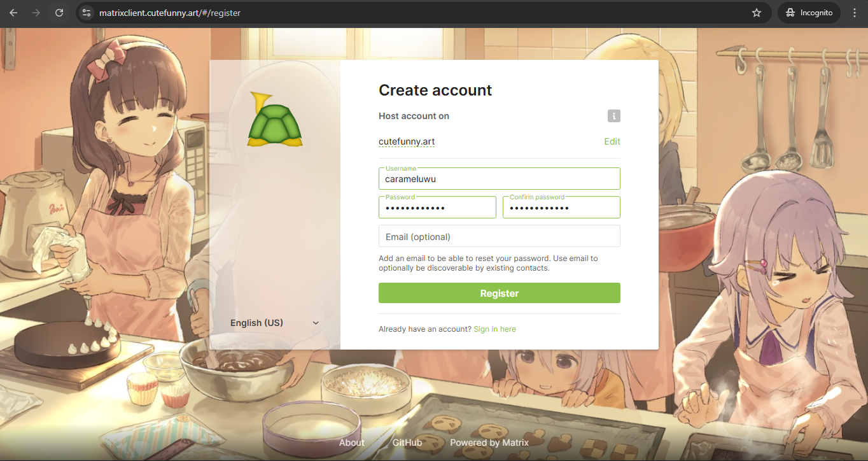
Task: Open the Powered by Matrix link
Action: pos(489,443)
